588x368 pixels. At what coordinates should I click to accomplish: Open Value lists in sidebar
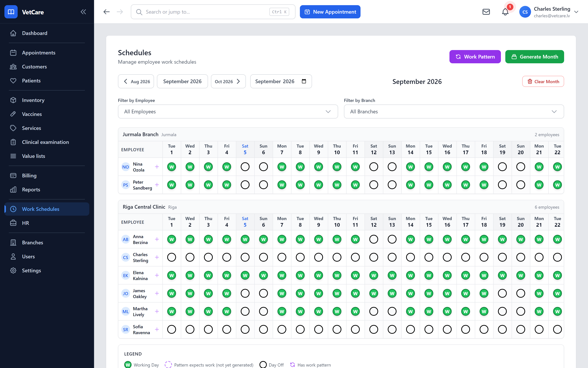[47, 156]
